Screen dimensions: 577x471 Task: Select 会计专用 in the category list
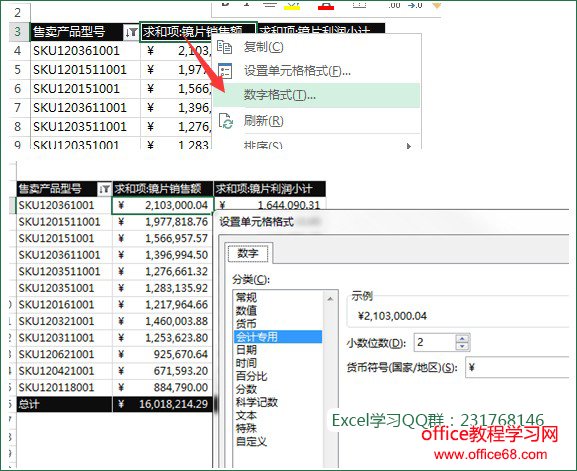pos(278,337)
